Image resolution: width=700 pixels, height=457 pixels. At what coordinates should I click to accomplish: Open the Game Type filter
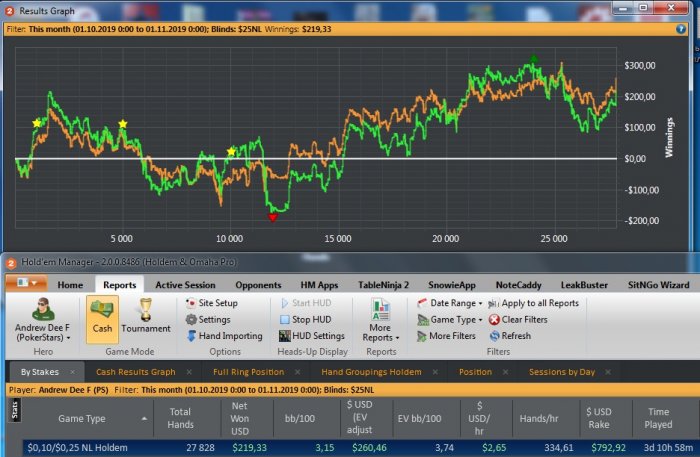[x=450, y=320]
